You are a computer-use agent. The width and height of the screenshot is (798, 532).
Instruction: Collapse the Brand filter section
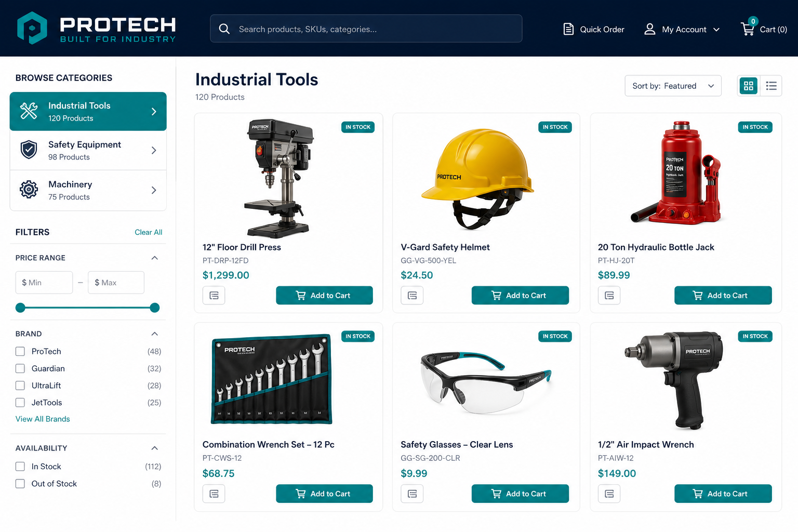(154, 334)
